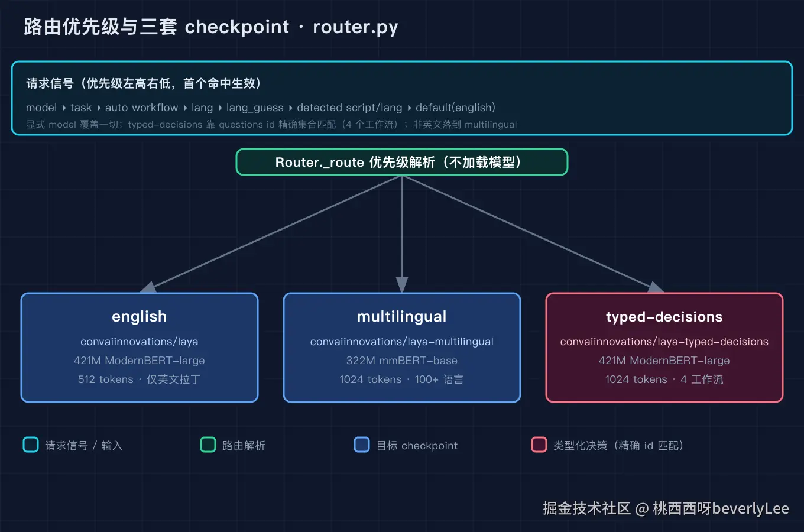Select the Router._route 优先级解析 node
The image size is (804, 532).
click(x=402, y=162)
